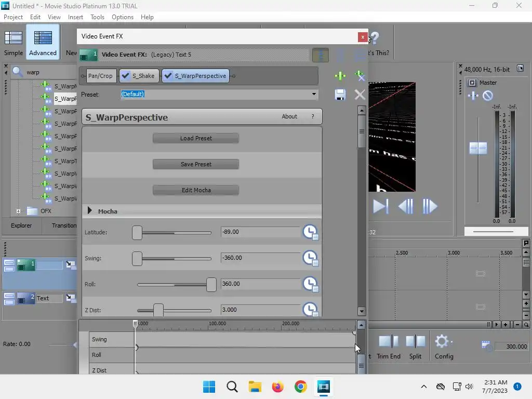Viewport: 532px width, 399px height.
Task: Open plug-in chain button (green plus)
Action: point(340,76)
